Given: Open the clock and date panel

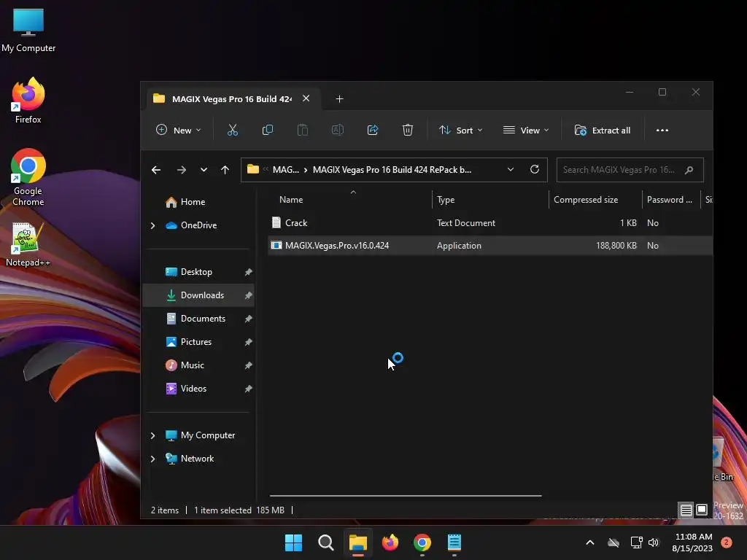Looking at the screenshot, I should pos(692,542).
